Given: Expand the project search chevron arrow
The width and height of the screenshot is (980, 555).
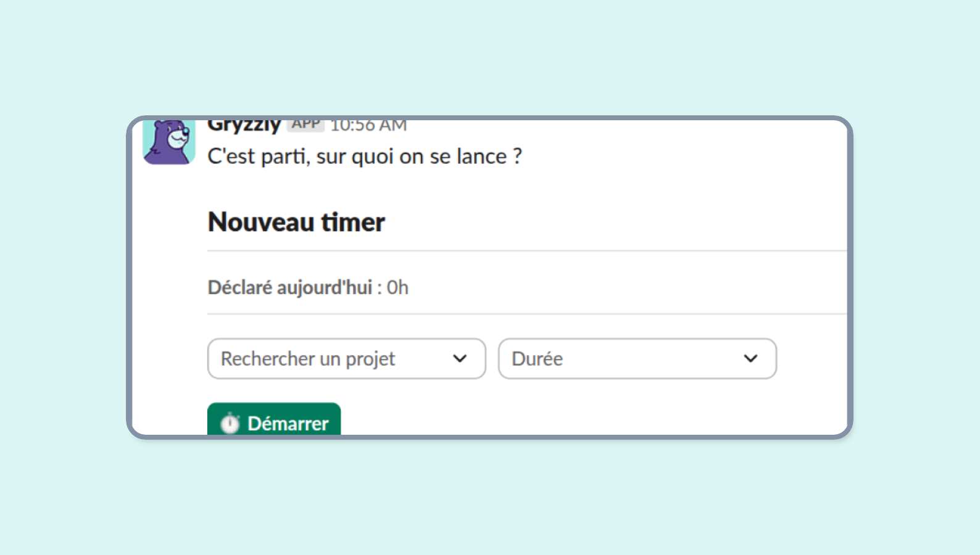Looking at the screenshot, I should (460, 358).
